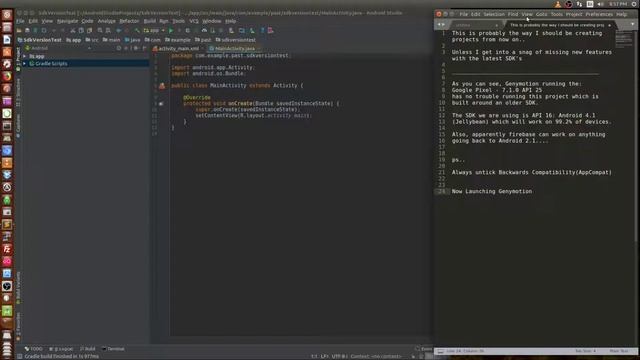Click the Cut scissors toolbar icon
The width and height of the screenshot is (640, 360).
pyautogui.click(x=73, y=31)
